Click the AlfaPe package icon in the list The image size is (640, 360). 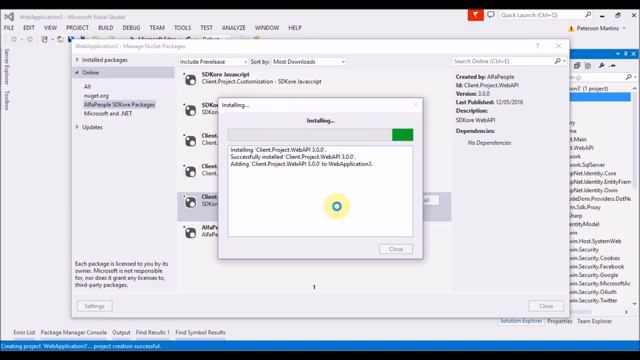(x=190, y=232)
